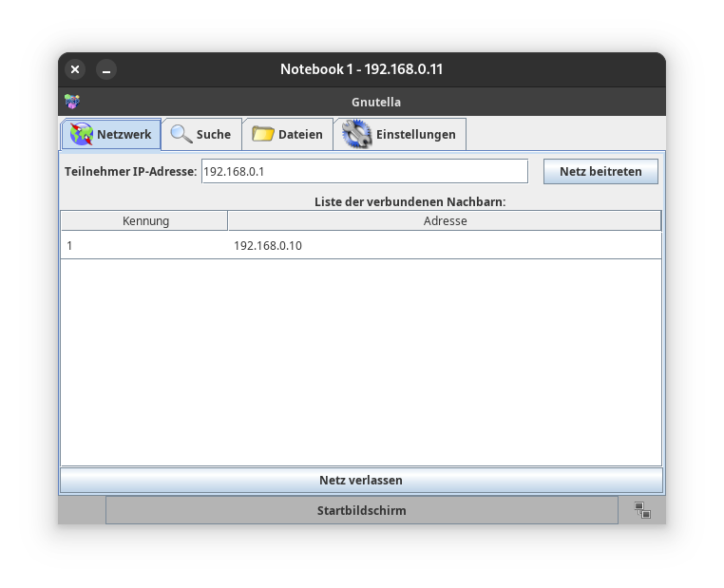Click the Adresse column header
The width and height of the screenshot is (724, 588).
(x=445, y=220)
